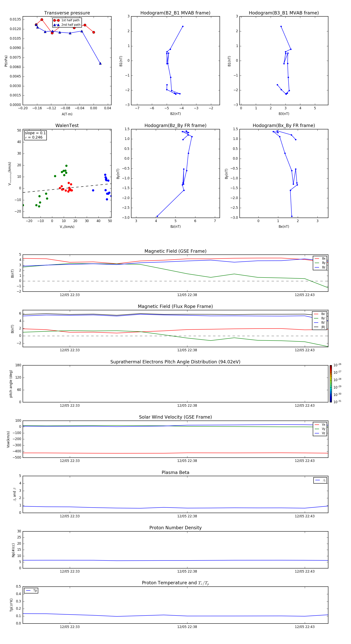Viewport: 351px width, 644px height.
Task: Click the 'Np(#/cc)' y-axis label
Action: pos(13,550)
